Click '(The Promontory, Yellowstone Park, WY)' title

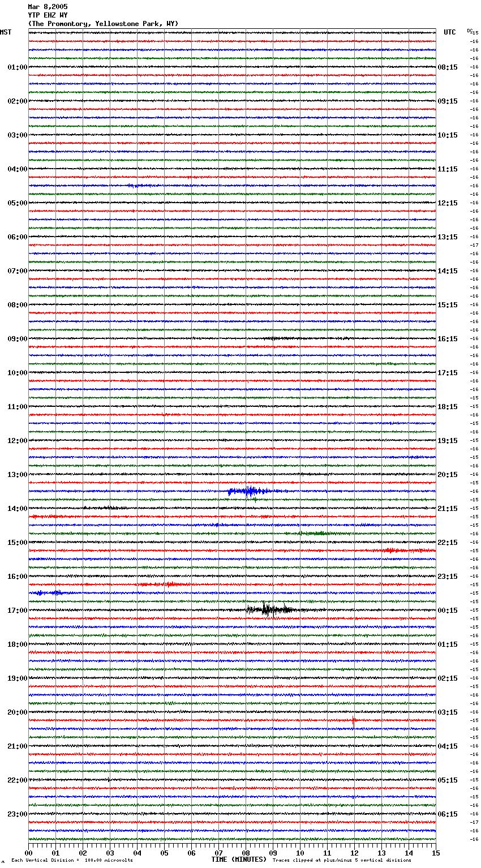pos(103,24)
